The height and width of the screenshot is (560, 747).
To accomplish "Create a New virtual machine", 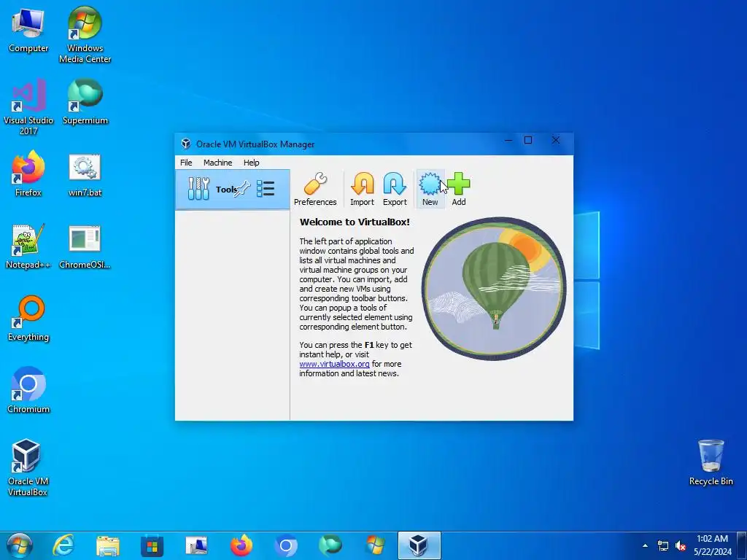I will (x=430, y=189).
